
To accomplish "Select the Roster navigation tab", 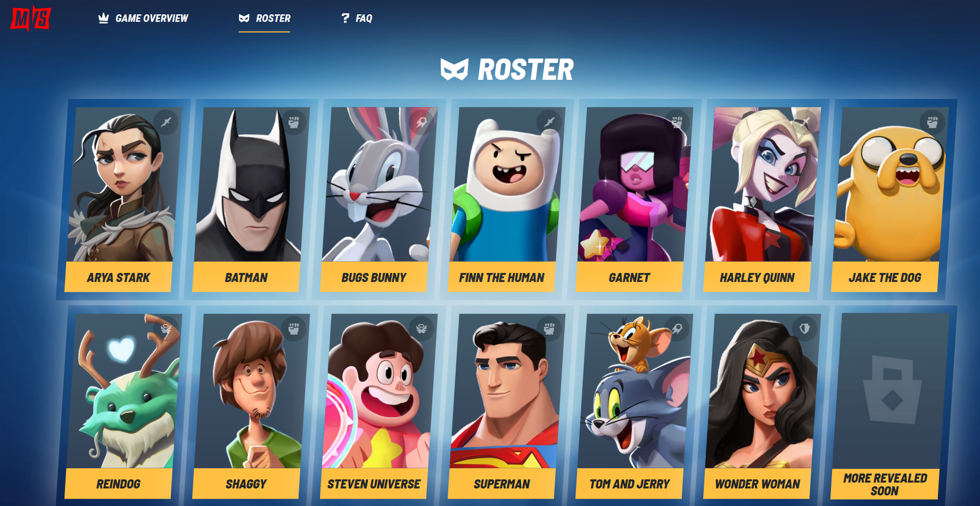I will pyautogui.click(x=265, y=18).
